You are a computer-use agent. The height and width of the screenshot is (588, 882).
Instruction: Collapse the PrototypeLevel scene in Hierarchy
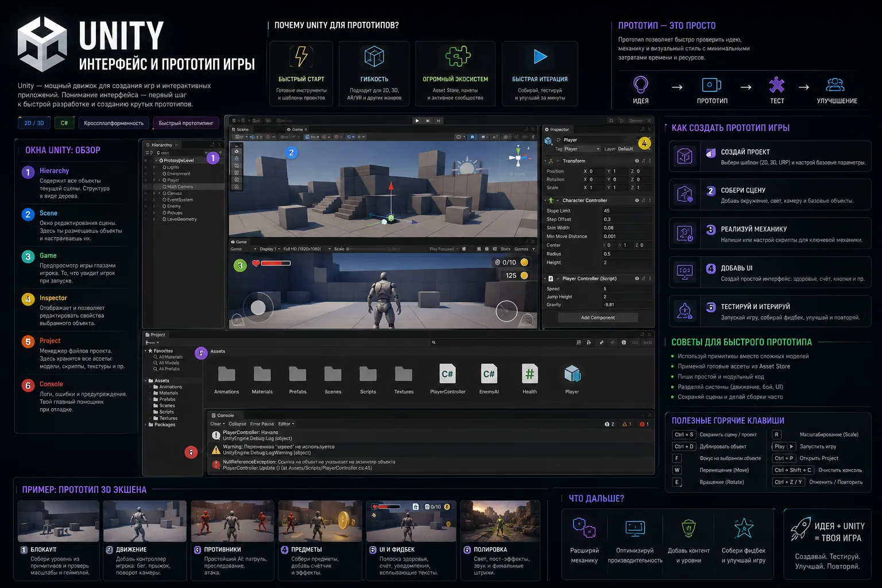(x=156, y=160)
